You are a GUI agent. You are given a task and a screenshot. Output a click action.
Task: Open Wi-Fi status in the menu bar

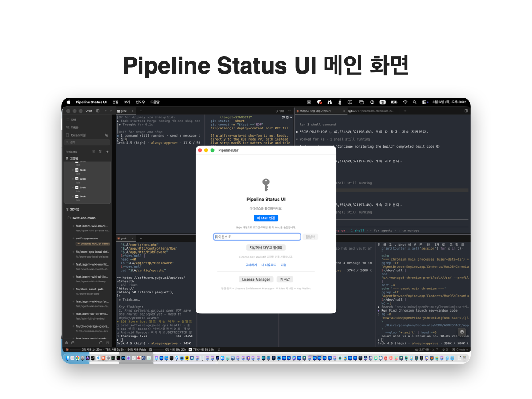click(x=405, y=102)
